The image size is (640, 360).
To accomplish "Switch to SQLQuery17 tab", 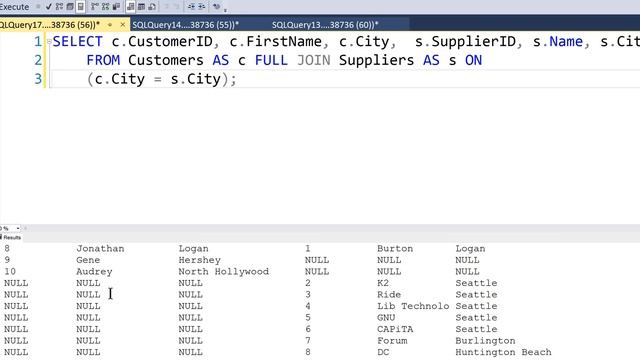I will (50, 25).
